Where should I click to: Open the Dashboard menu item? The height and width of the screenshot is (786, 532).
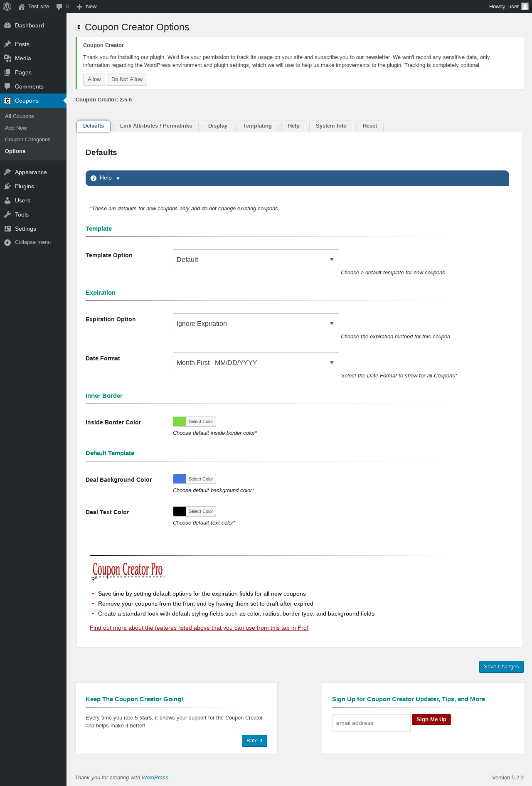(33, 25)
